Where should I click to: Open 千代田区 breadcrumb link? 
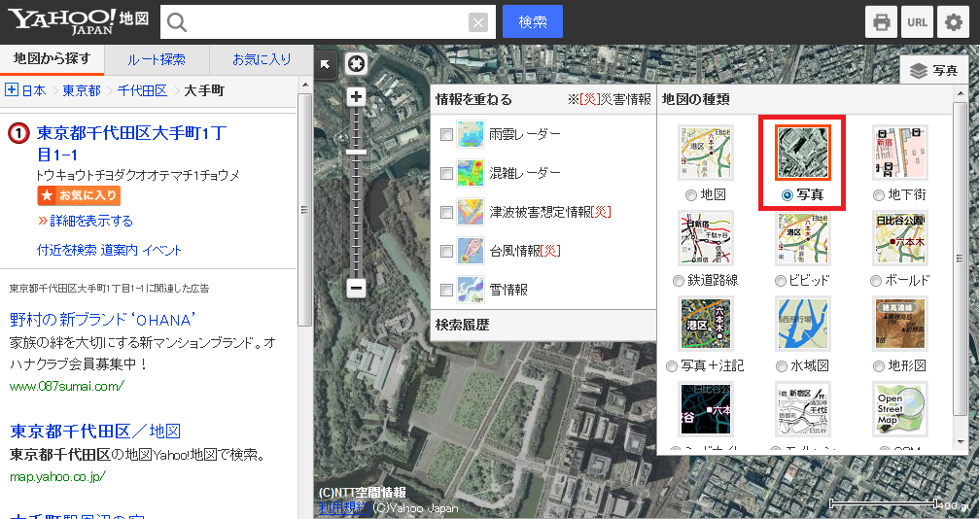click(x=143, y=90)
